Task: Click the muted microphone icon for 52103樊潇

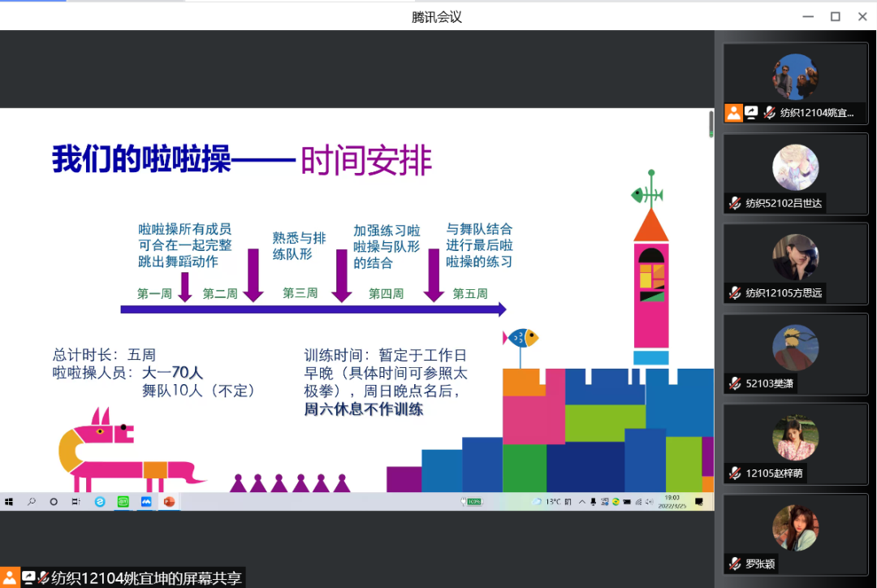Action: click(735, 383)
